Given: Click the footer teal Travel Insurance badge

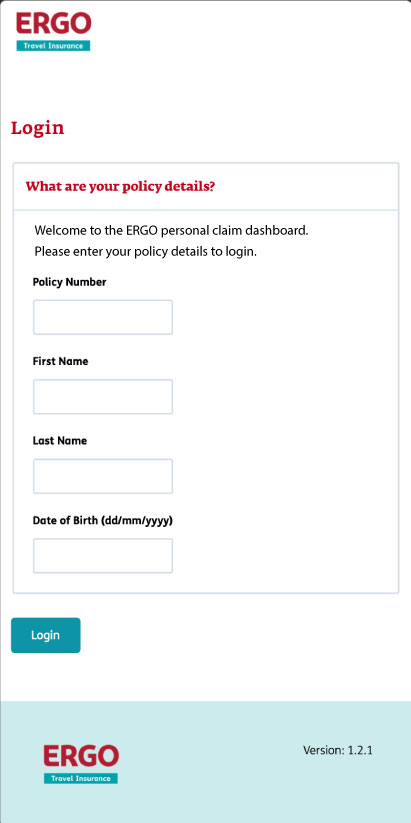Looking at the screenshot, I should click(81, 778).
